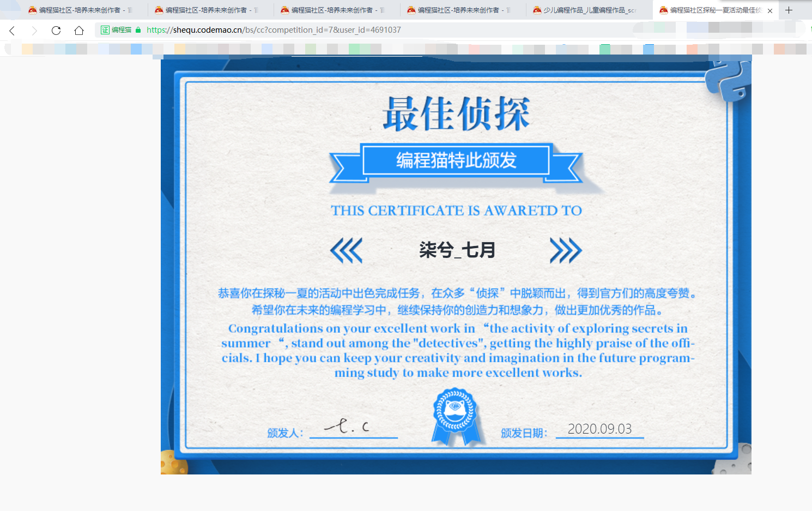Viewport: 812px width, 511px height.
Task: Reload the current page
Action: pos(56,31)
